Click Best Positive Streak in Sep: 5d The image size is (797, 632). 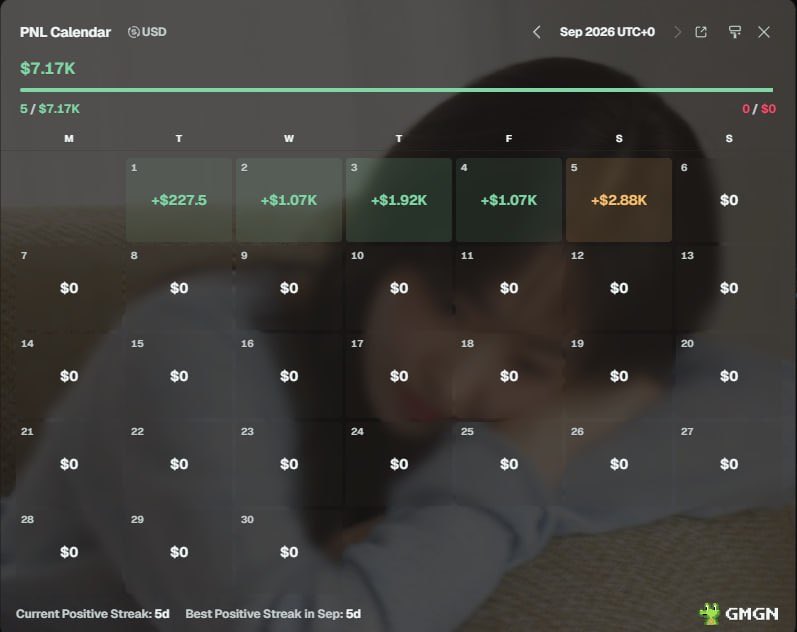(273, 614)
